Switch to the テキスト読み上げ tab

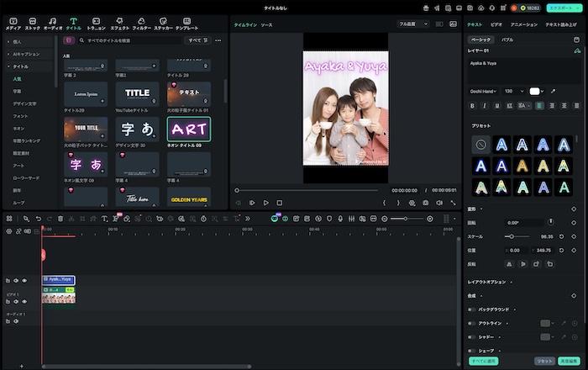click(561, 24)
